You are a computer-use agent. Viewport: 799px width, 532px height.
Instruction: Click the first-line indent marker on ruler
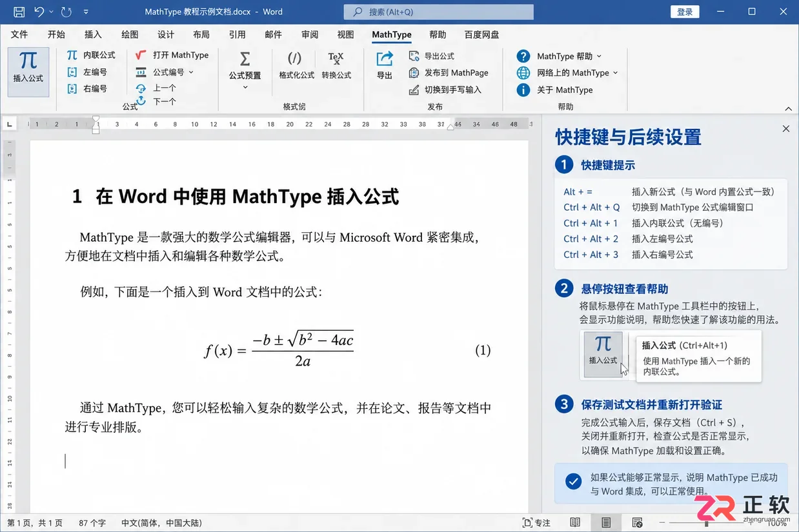(x=96, y=120)
